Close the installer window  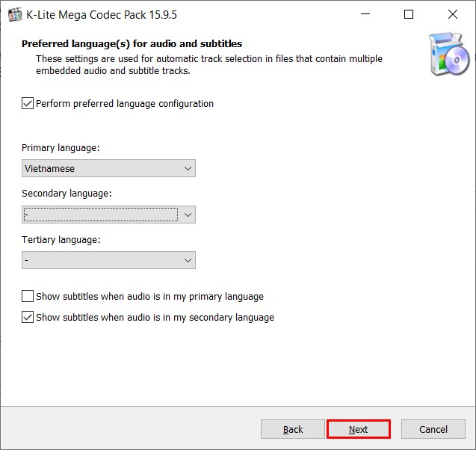[453, 14]
